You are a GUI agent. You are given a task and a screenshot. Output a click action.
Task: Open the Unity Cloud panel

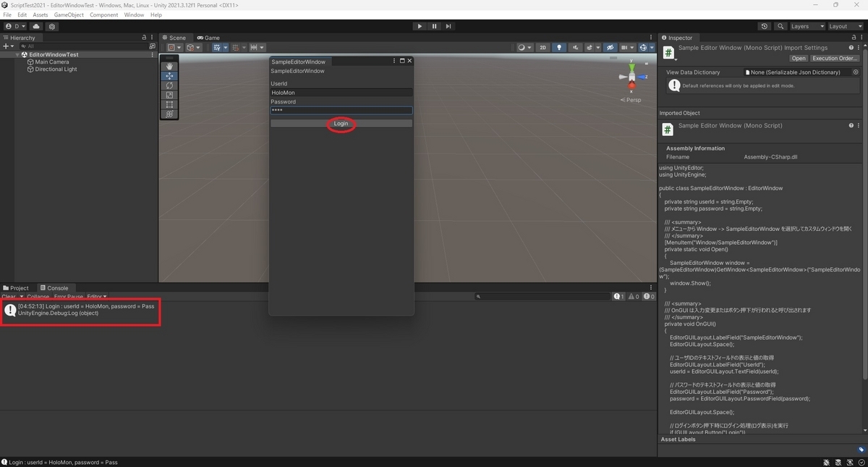click(36, 26)
